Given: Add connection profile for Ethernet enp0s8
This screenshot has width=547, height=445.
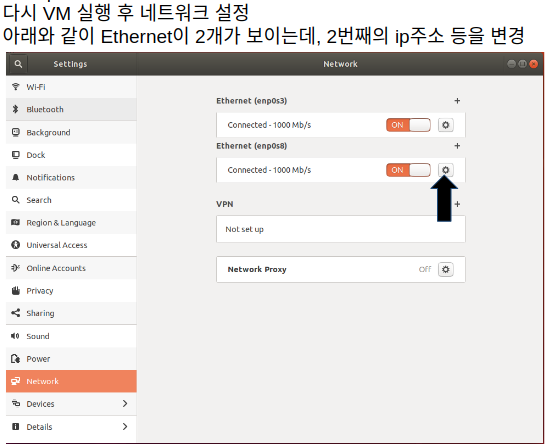Looking at the screenshot, I should [457, 146].
